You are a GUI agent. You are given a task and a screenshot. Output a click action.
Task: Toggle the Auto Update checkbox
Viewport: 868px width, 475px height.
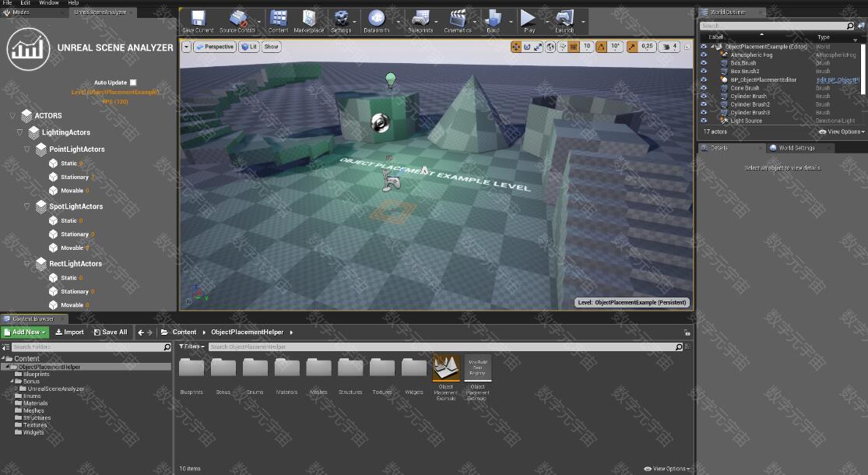(x=133, y=83)
